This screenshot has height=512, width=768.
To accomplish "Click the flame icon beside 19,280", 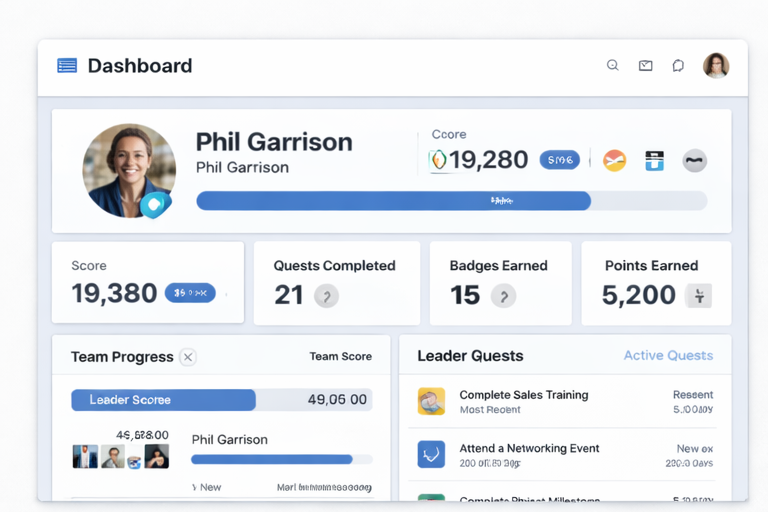I will point(439,160).
